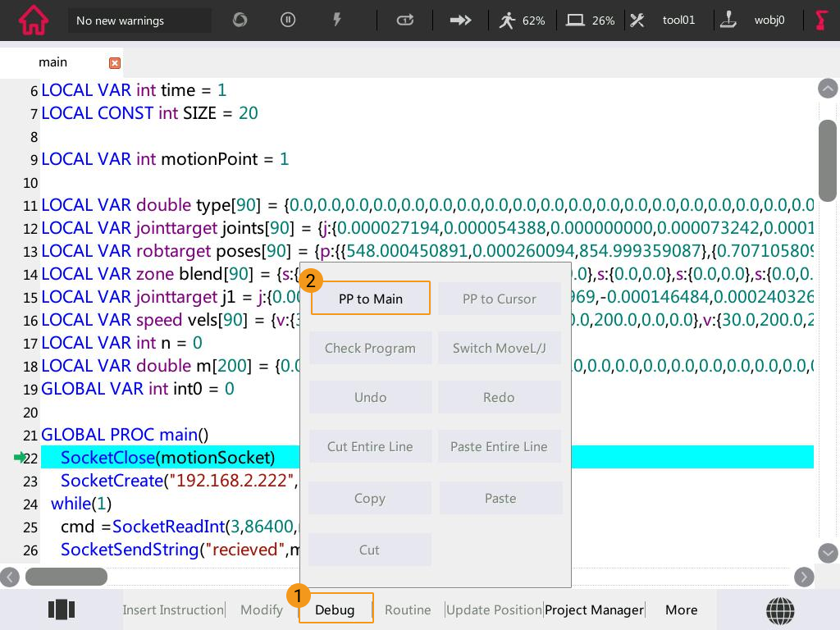Click the More button

click(x=681, y=609)
